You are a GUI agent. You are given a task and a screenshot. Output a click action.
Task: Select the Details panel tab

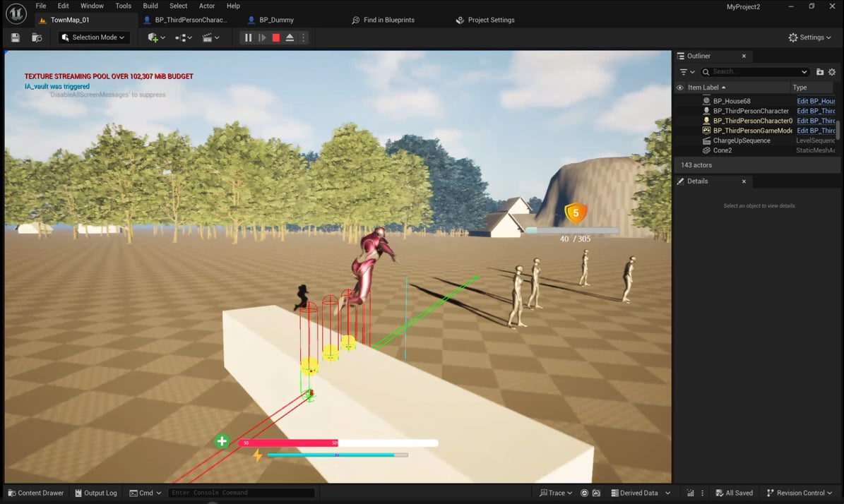pos(697,181)
